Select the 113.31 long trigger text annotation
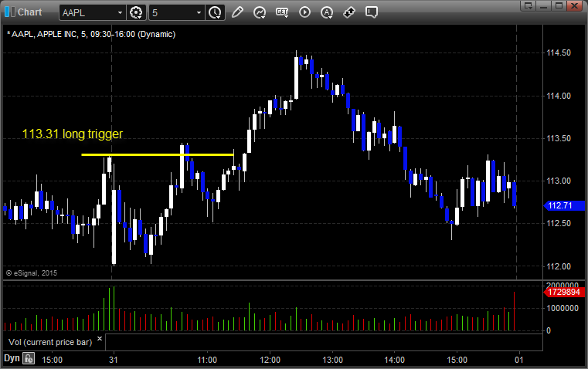The image size is (588, 369). pos(73,134)
